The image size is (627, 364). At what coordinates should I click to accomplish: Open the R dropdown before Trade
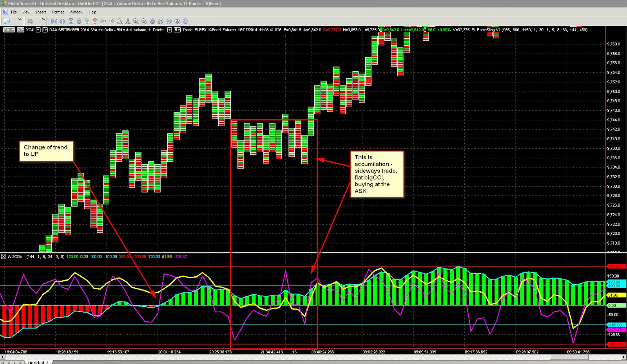point(177,30)
